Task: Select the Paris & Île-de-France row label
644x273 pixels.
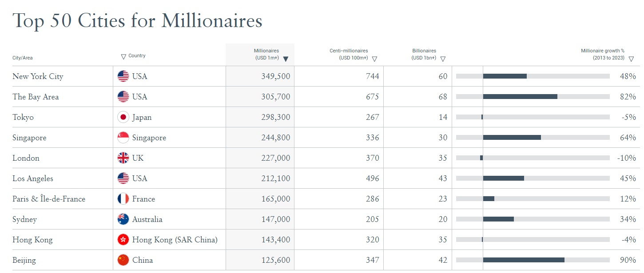Action: tap(49, 199)
